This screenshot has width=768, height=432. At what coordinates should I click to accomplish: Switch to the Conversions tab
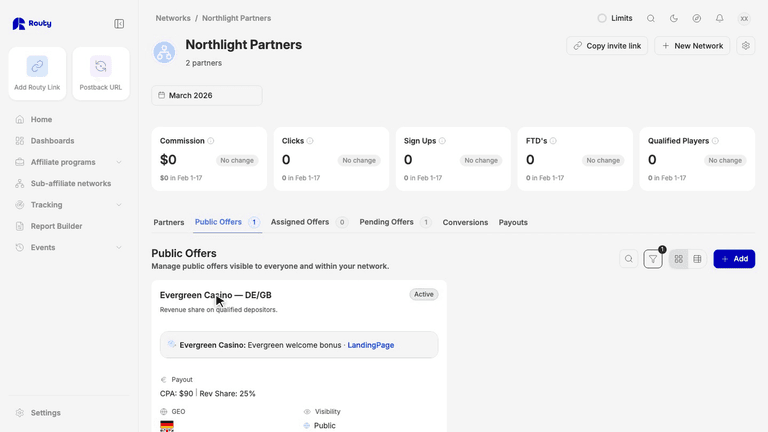465,222
